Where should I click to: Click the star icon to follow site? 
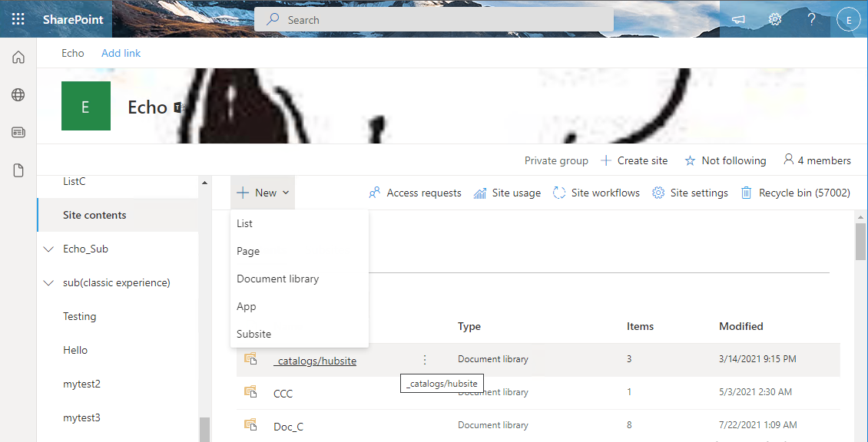tap(690, 161)
